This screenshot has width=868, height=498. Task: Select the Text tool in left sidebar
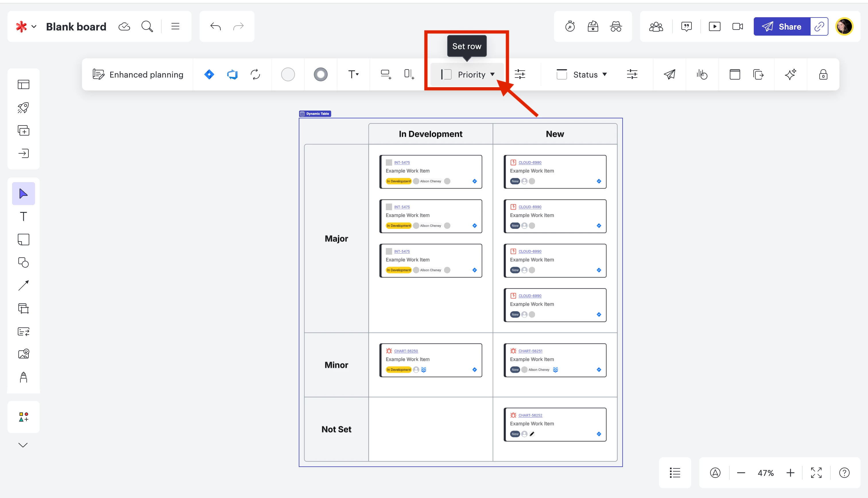pos(23,217)
